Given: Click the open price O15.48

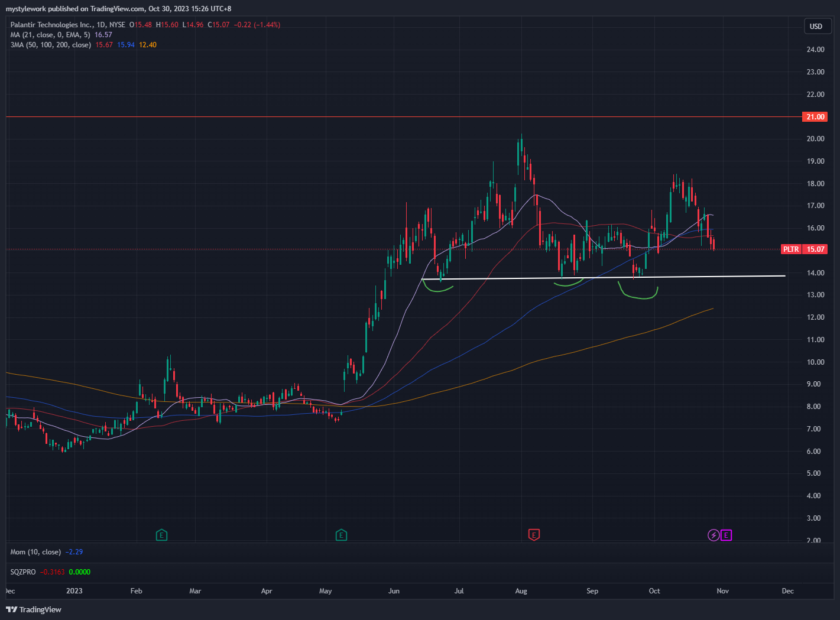Looking at the screenshot, I should [141, 25].
